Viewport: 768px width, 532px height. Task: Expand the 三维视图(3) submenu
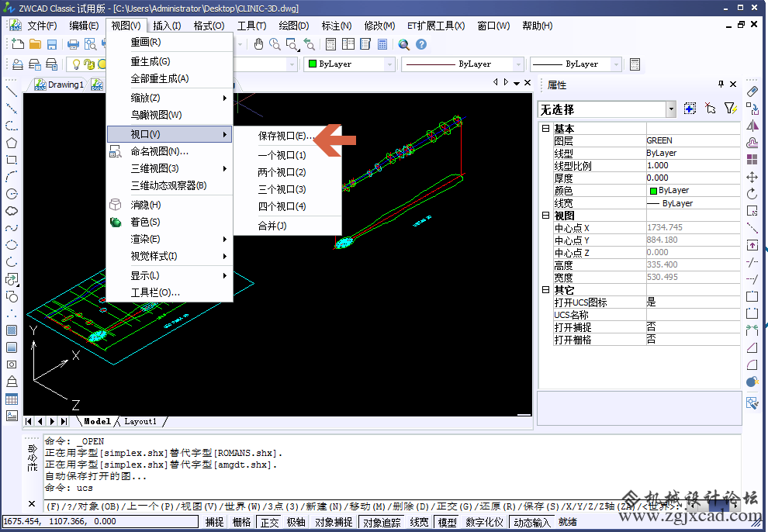pyautogui.click(x=169, y=168)
